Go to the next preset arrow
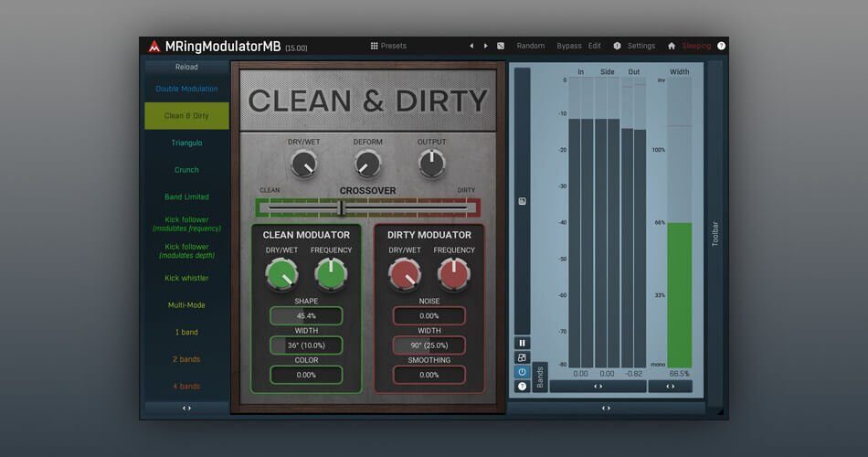 485,46
